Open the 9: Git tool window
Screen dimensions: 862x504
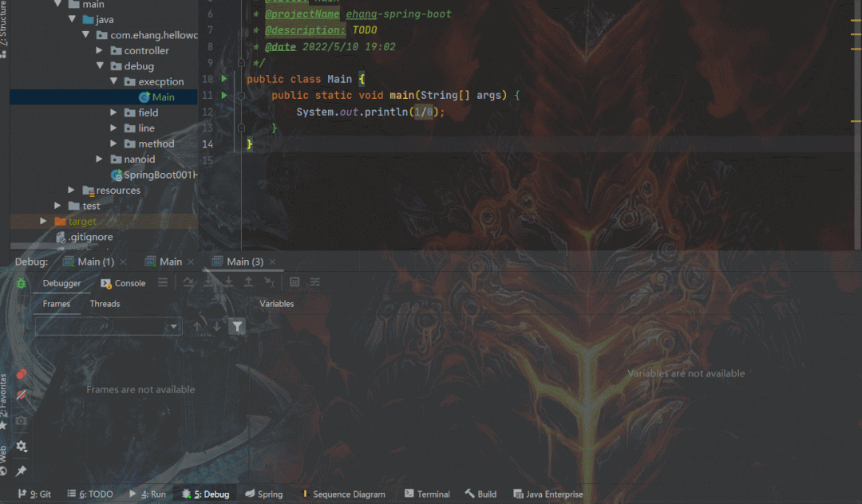pos(34,494)
